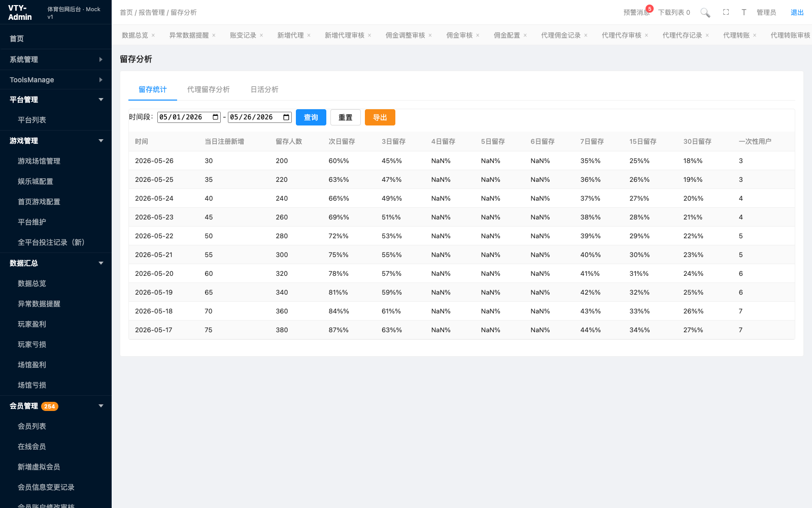This screenshot has width=812, height=508.
Task: Toggle fullscreen mode icon
Action: [726, 12]
